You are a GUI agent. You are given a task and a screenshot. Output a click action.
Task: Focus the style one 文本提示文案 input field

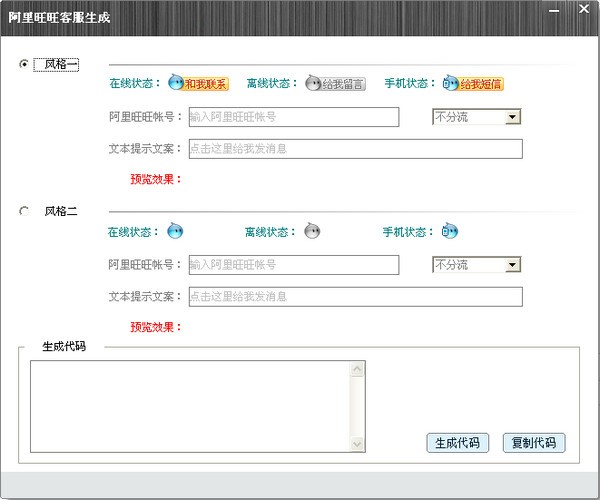click(x=355, y=149)
